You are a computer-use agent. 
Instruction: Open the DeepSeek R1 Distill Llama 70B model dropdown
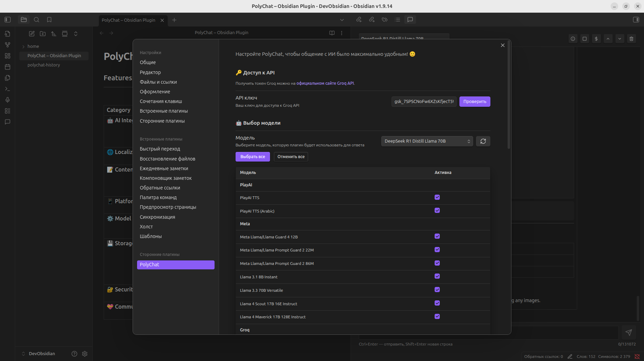427,141
